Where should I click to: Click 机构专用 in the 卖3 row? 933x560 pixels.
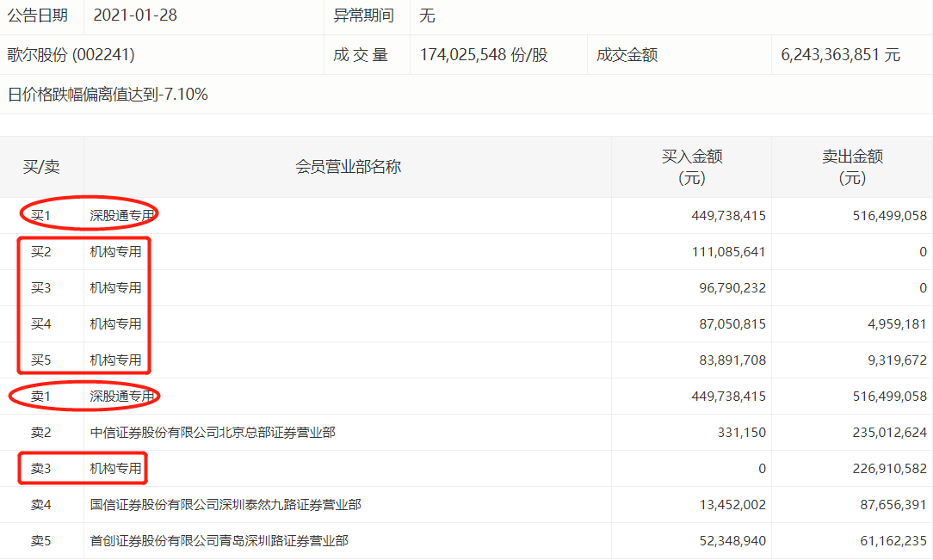116,469
